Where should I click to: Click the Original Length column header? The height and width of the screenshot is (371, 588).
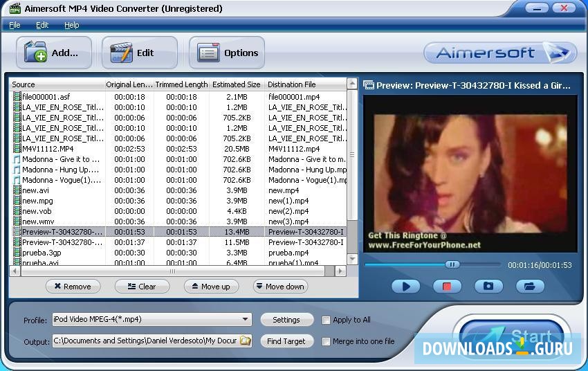click(x=129, y=84)
